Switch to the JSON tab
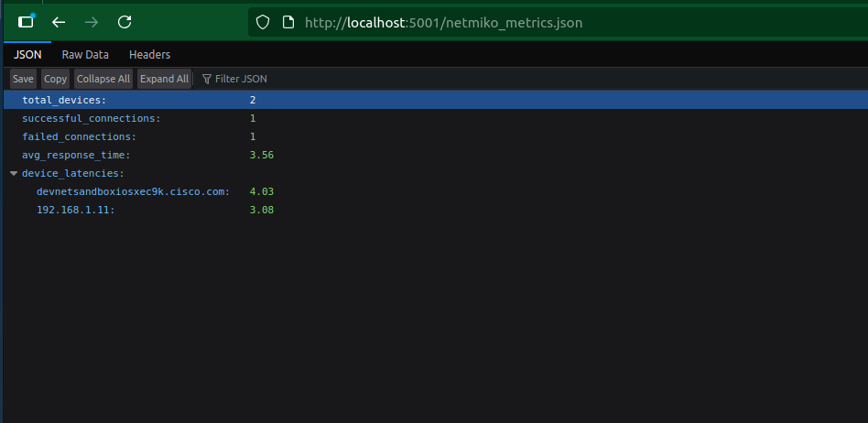868x423 pixels. coord(27,55)
